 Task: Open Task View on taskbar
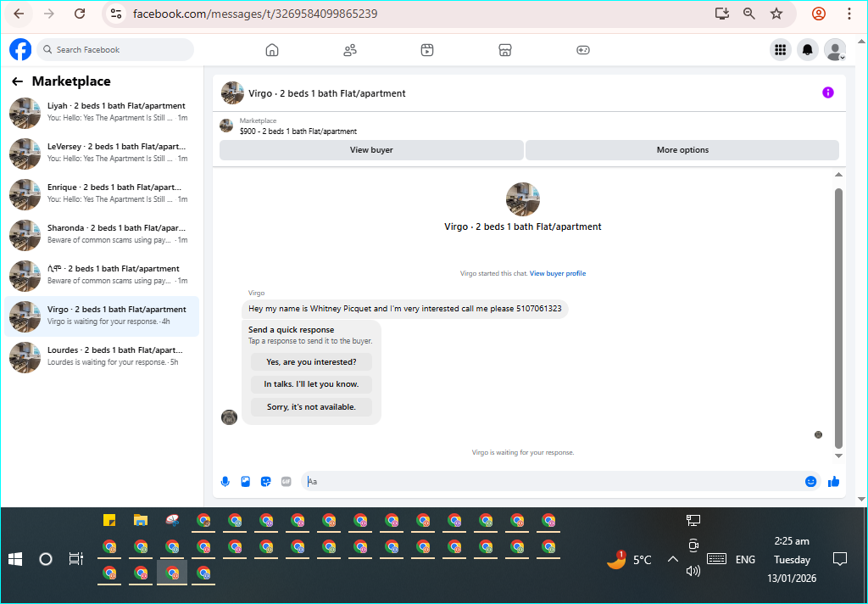(75, 559)
